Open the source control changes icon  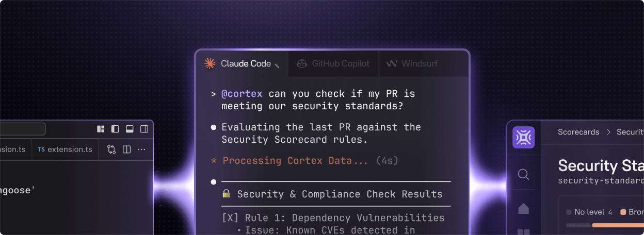coord(111,149)
